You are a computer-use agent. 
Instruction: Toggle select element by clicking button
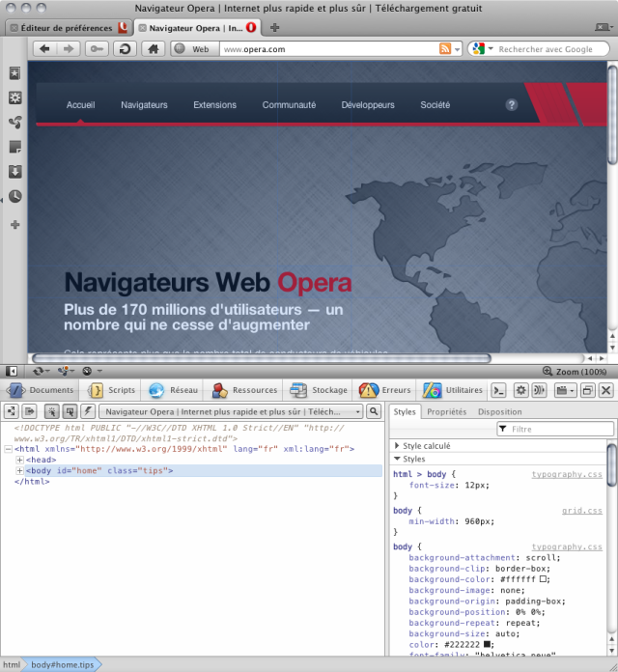point(52,411)
